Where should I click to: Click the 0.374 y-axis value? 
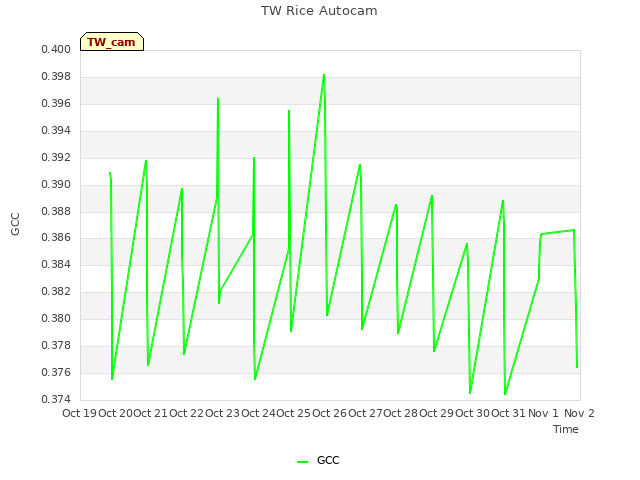(x=56, y=399)
